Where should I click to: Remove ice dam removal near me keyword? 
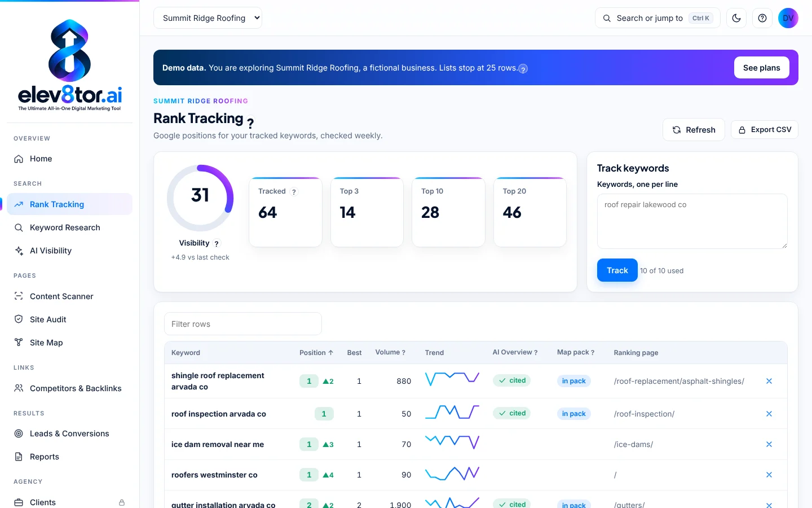pyautogui.click(x=769, y=444)
